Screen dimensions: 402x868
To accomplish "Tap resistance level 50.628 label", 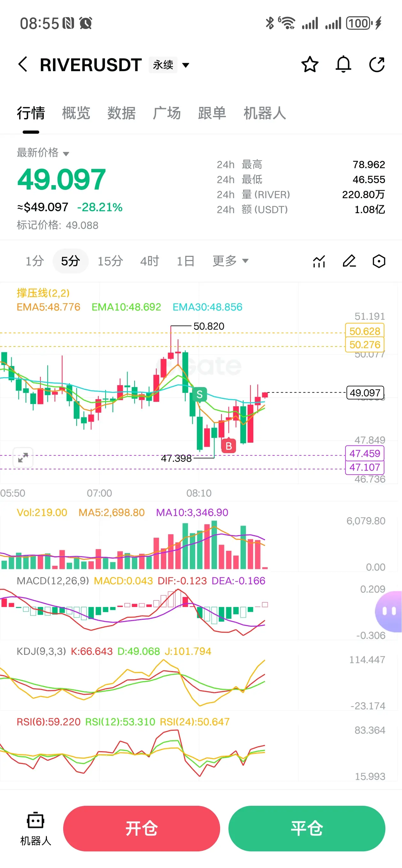I will (365, 331).
